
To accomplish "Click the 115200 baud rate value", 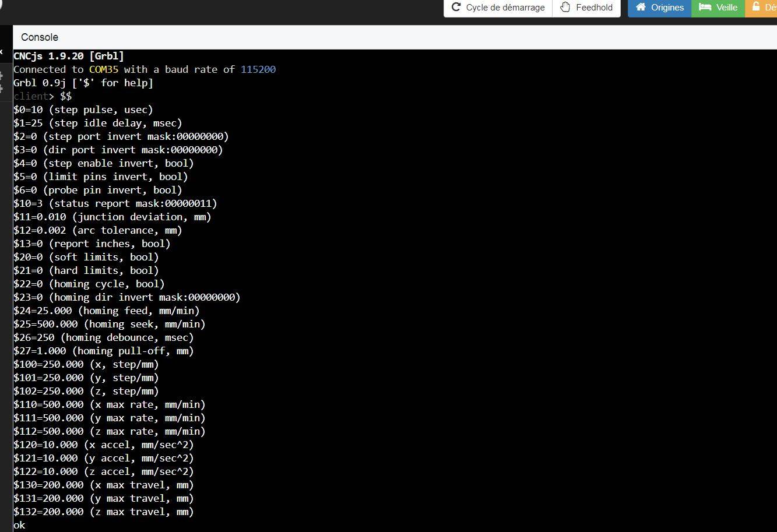I will click(x=258, y=69).
